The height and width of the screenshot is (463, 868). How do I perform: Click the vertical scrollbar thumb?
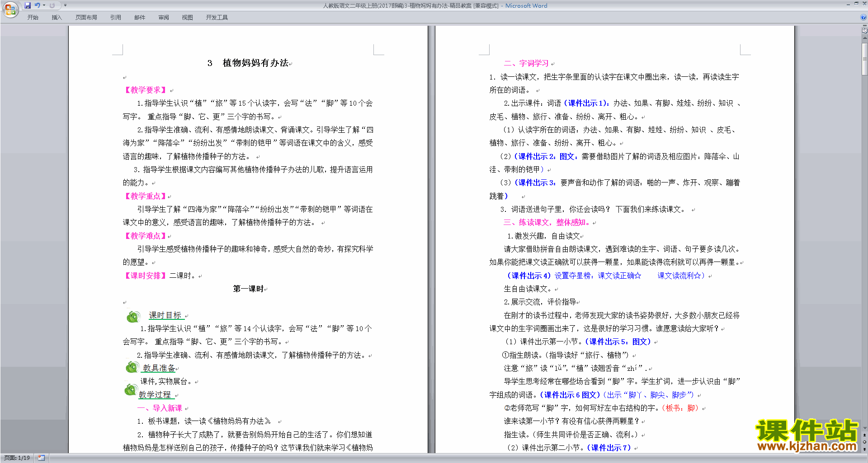[864, 59]
